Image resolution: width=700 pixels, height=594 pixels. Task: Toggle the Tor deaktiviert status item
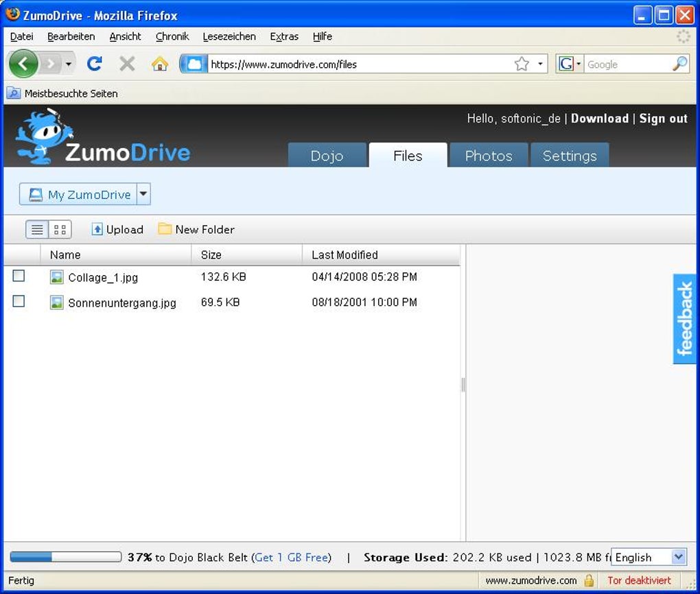coord(639,580)
